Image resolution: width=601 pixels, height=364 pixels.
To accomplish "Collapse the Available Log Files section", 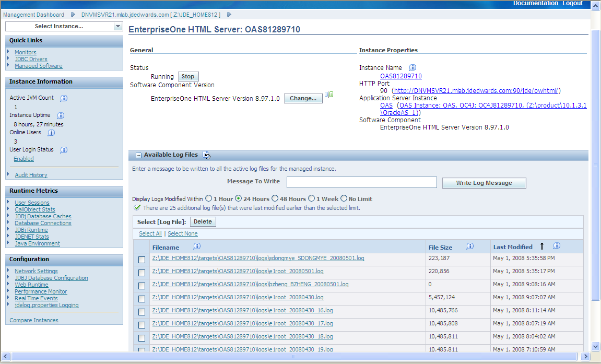I will 139,155.
